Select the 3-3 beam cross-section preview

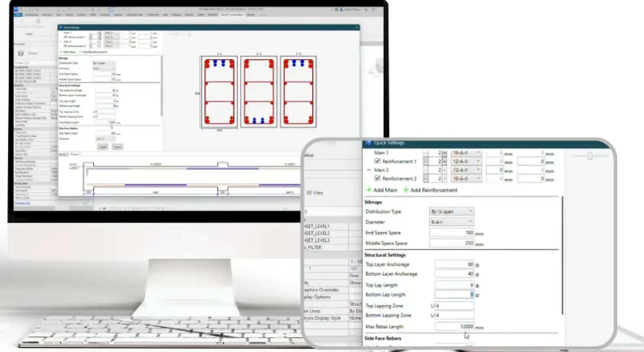(298, 92)
